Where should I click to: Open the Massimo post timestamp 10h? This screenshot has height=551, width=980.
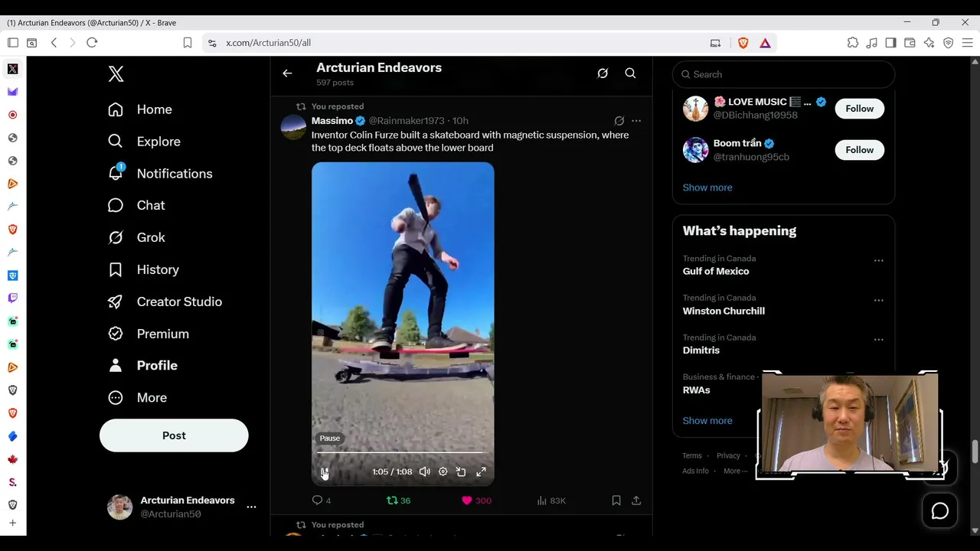[460, 121]
